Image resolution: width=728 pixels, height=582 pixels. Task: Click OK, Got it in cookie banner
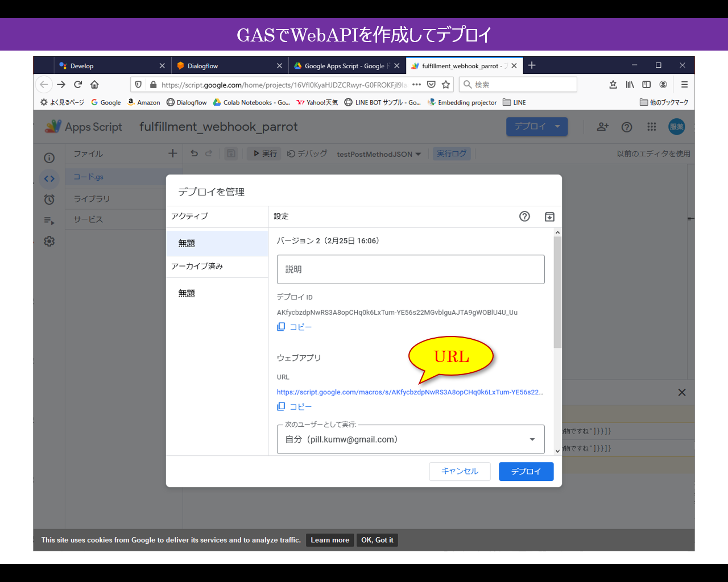(377, 540)
